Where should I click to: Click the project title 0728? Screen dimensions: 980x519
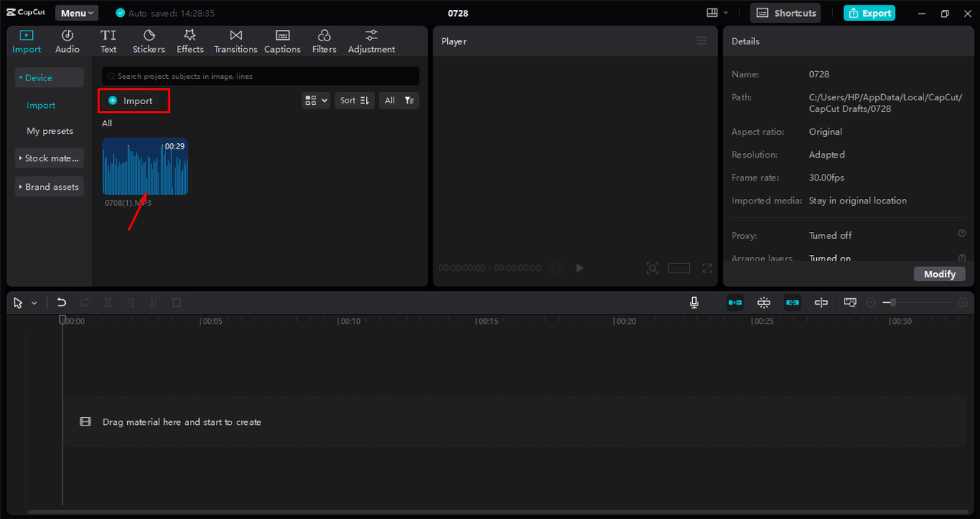(x=458, y=13)
